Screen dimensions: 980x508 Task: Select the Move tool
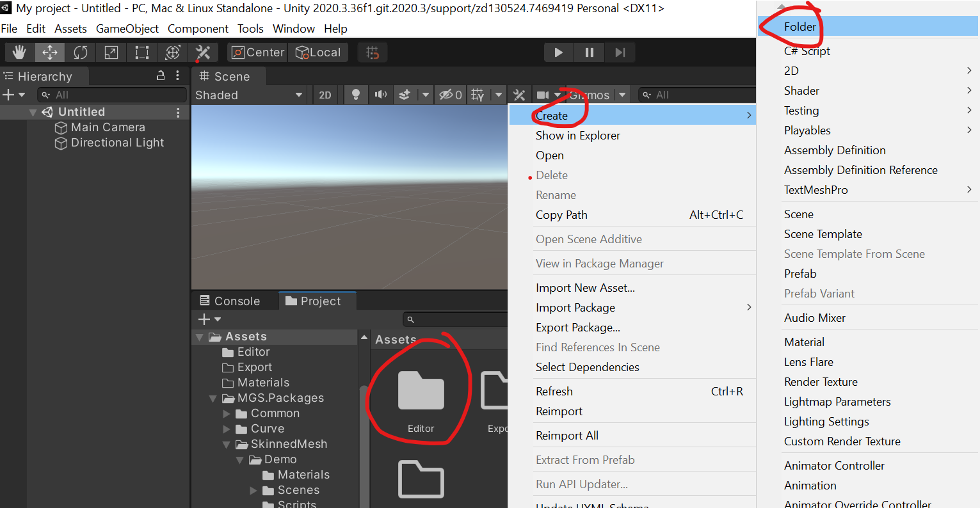coord(50,52)
